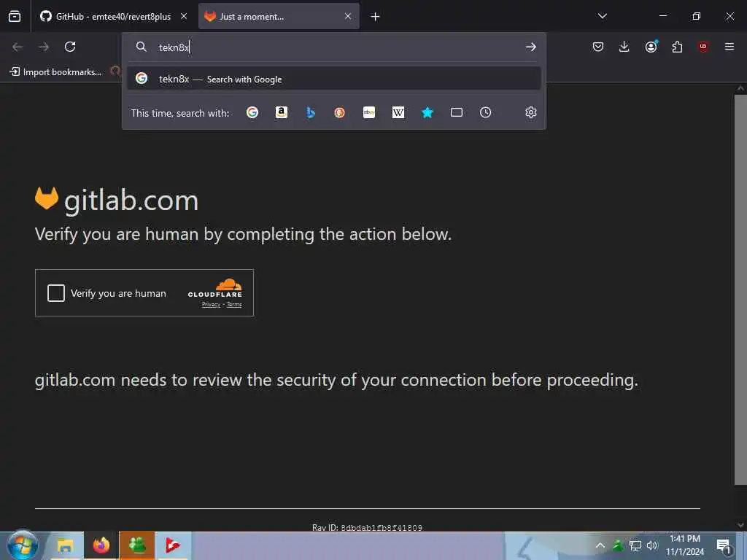Open the Extensions menu
The image size is (747, 560).
tap(677, 47)
